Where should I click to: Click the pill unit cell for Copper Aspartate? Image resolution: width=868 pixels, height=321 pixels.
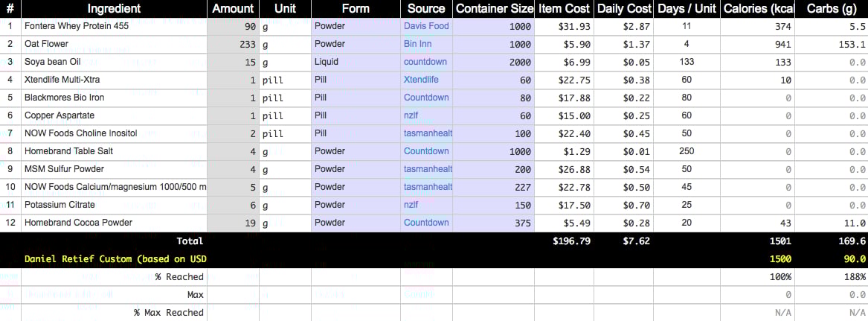tap(285, 115)
